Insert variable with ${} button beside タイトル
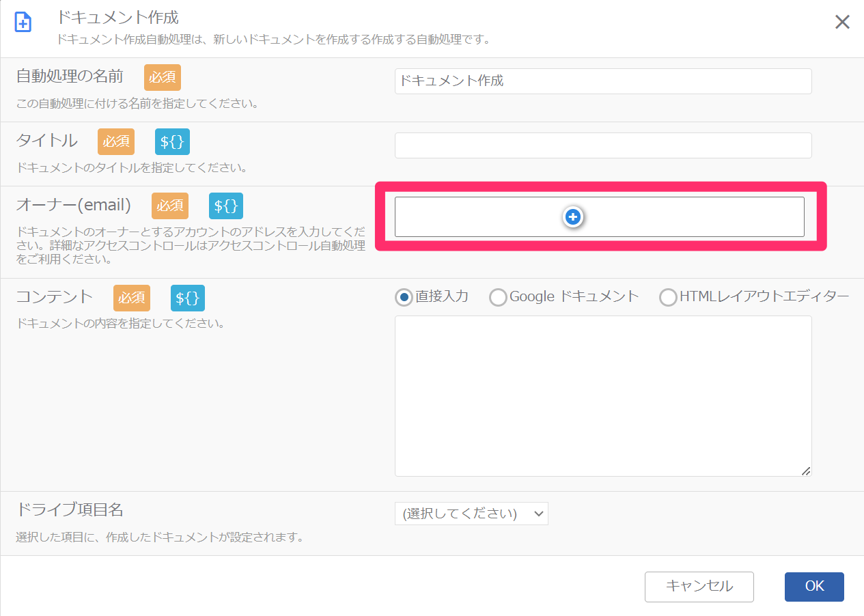The image size is (864, 616). pos(172,142)
